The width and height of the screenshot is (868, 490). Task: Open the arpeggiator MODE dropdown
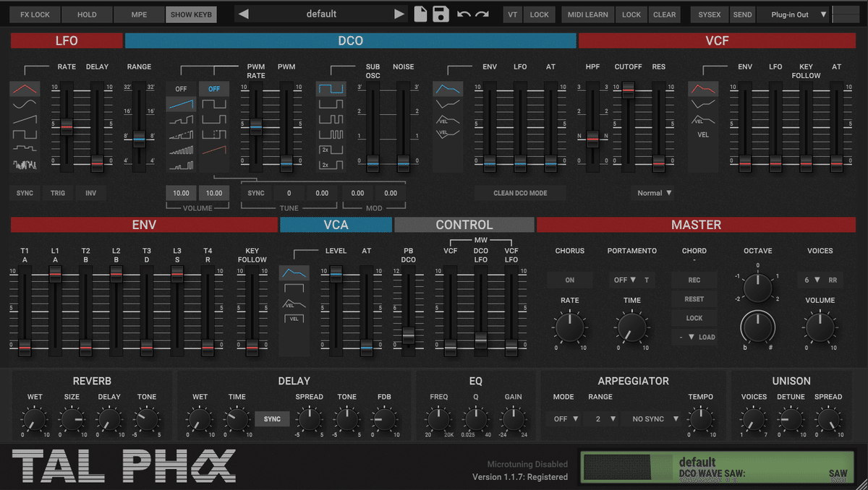pyautogui.click(x=564, y=418)
